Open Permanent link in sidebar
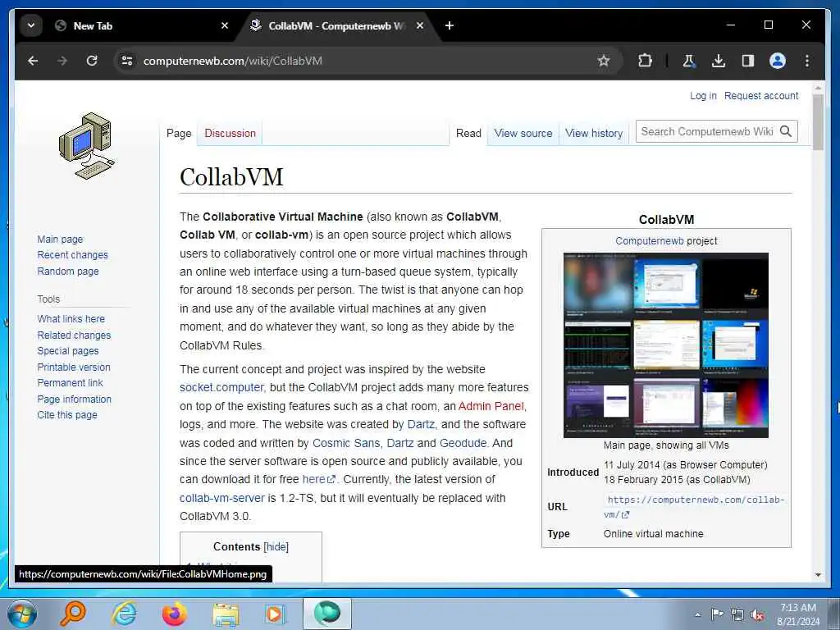Image resolution: width=840 pixels, height=630 pixels. pos(71,382)
